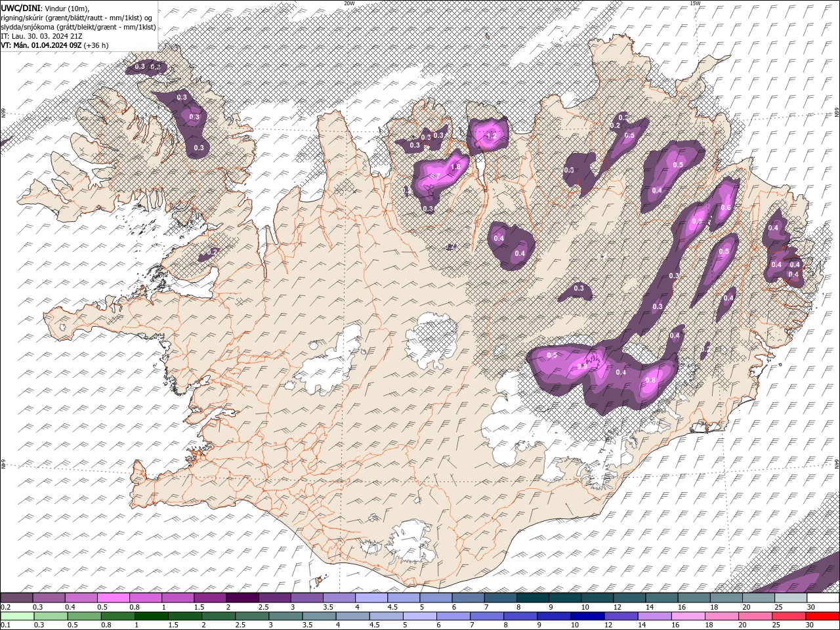Click the bright red rain swatch above 30

coord(822,616)
